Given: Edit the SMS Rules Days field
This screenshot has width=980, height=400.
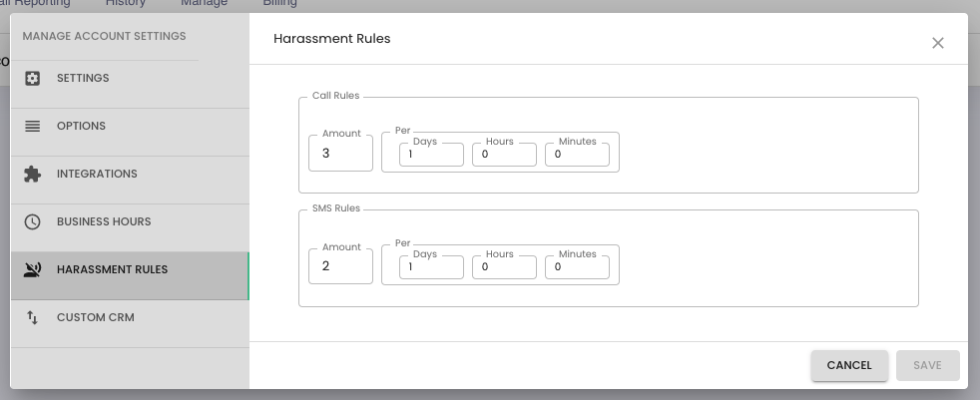Looking at the screenshot, I should 431,267.
